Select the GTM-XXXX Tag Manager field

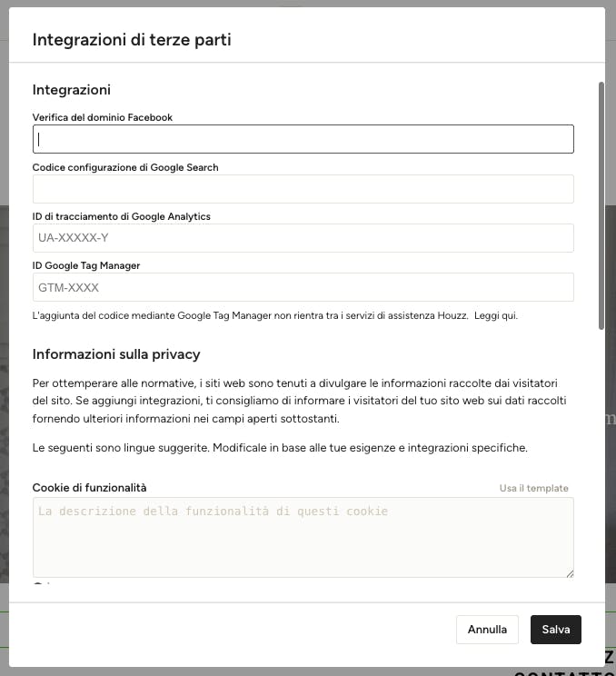[303, 287]
